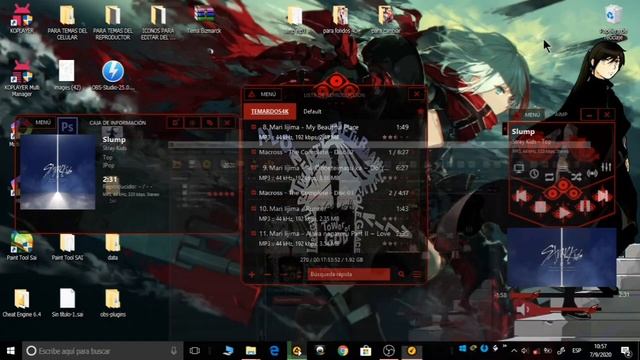Image resolution: width=640 pixels, height=360 pixels.
Task: Click the album cover in Caja de Información
Action: tap(58, 172)
